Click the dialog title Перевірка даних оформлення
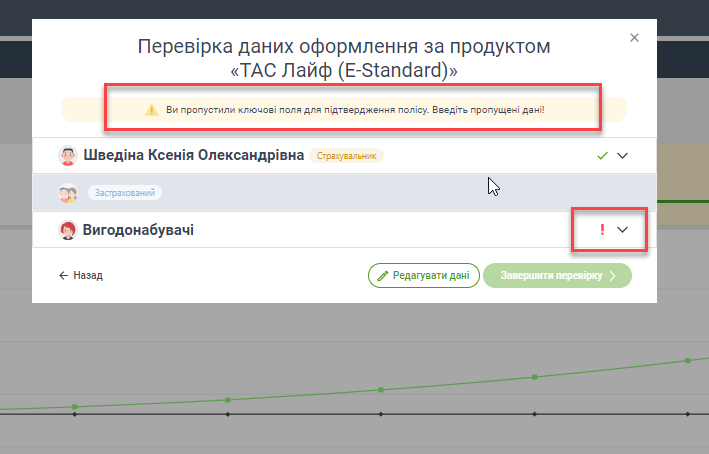The width and height of the screenshot is (709, 454). tap(344, 58)
